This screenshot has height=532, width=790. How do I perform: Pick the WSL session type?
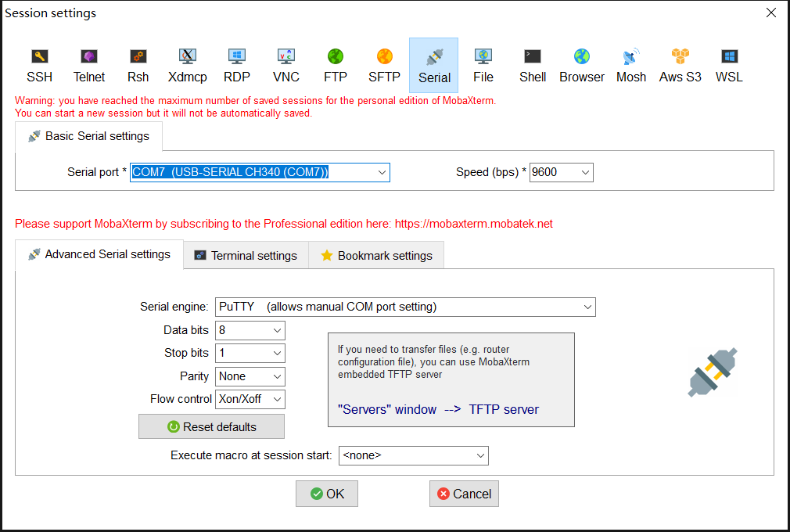pos(729,66)
